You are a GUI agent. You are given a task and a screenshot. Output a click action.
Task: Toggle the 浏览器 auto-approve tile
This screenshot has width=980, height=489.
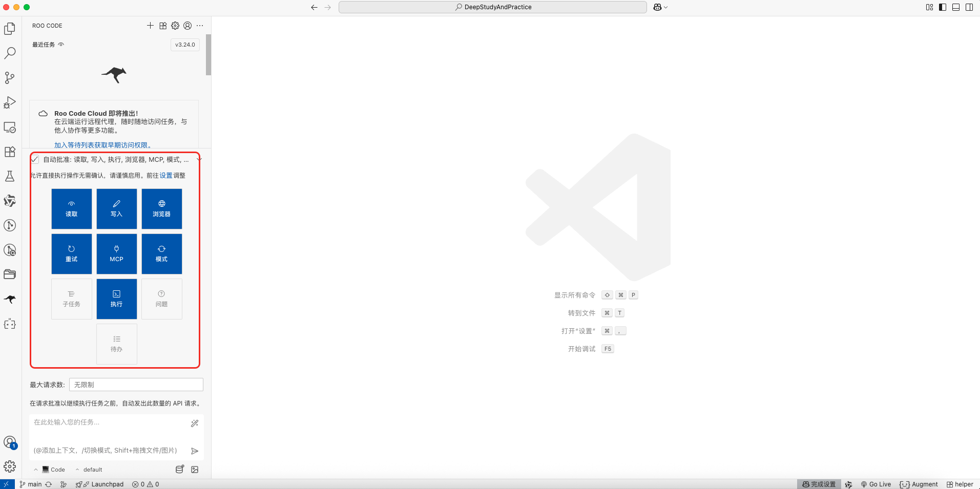pyautogui.click(x=162, y=209)
